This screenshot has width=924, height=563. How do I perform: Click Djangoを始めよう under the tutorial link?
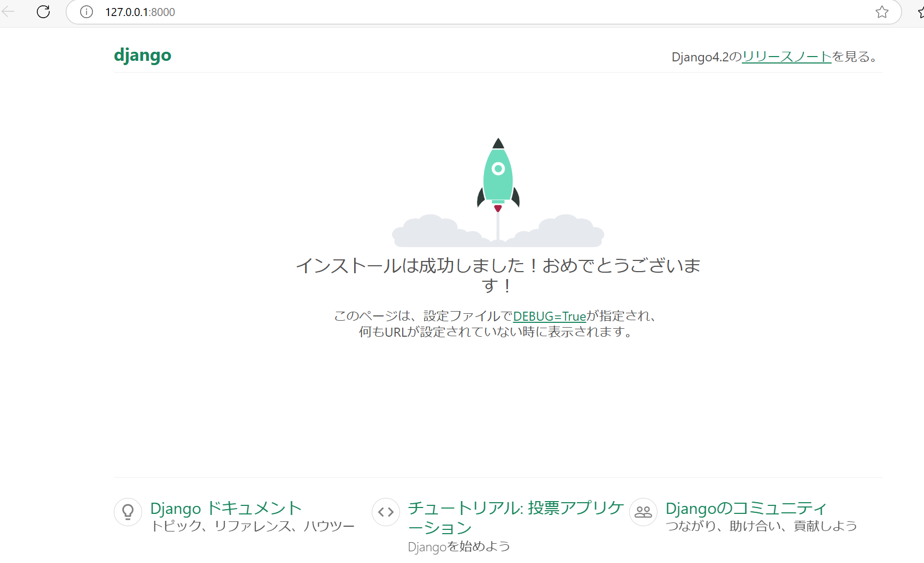[x=459, y=546]
